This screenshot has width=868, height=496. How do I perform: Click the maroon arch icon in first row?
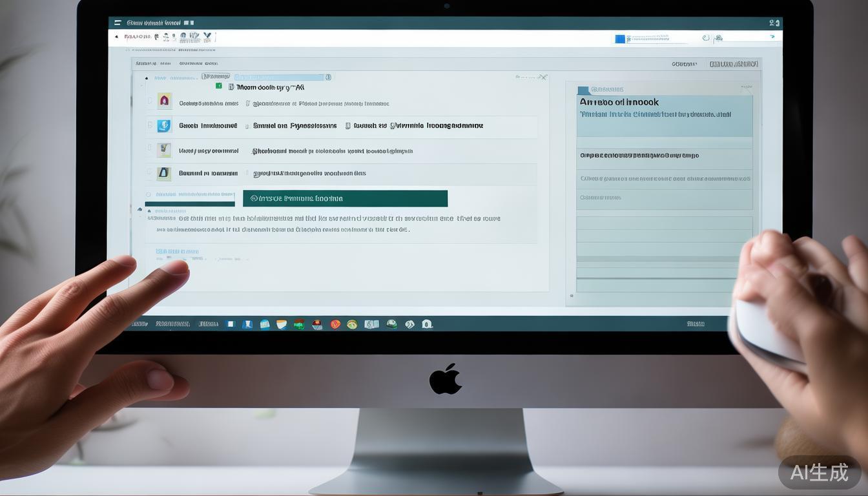pos(164,101)
